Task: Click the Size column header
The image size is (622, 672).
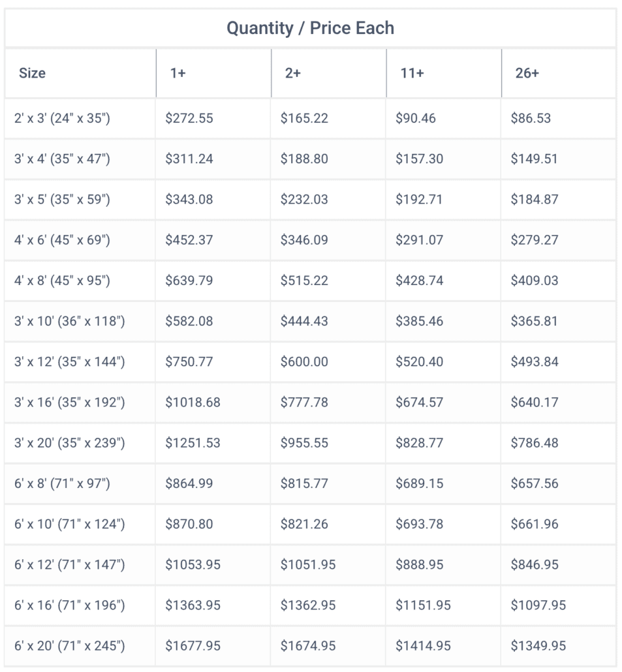Action: coord(32,73)
